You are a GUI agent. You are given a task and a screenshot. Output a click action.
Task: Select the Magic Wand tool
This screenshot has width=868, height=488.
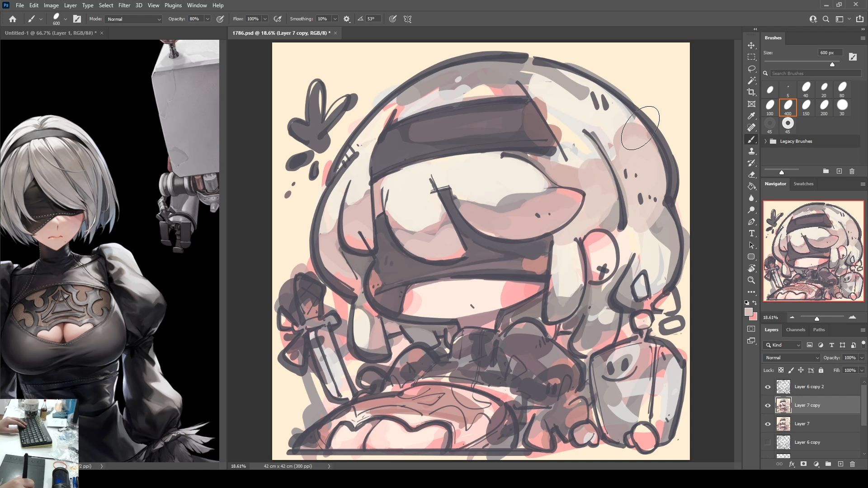[751, 80]
